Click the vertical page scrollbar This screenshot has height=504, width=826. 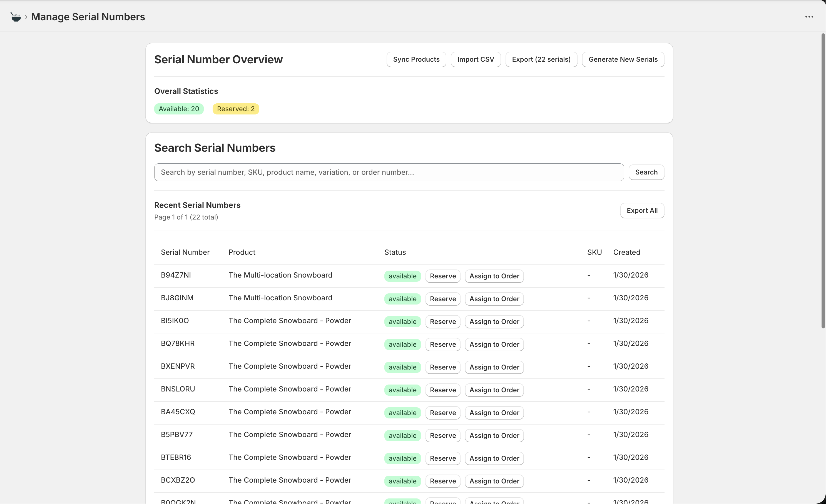coord(823,181)
